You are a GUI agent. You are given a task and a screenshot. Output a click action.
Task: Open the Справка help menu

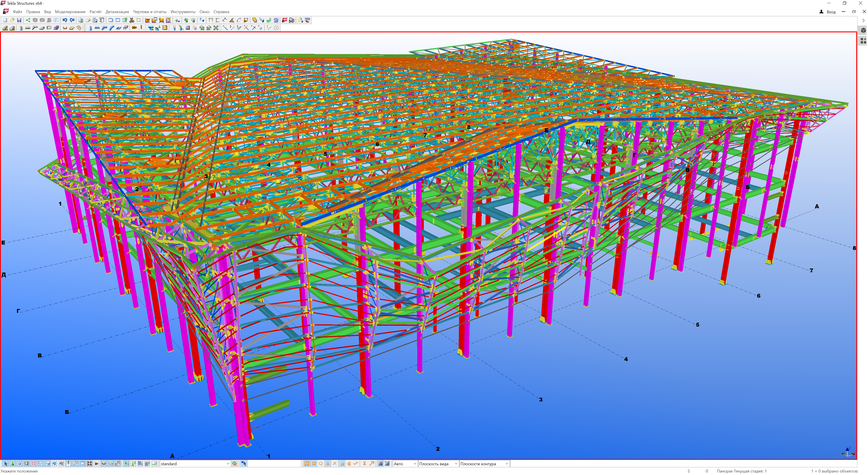click(x=221, y=12)
